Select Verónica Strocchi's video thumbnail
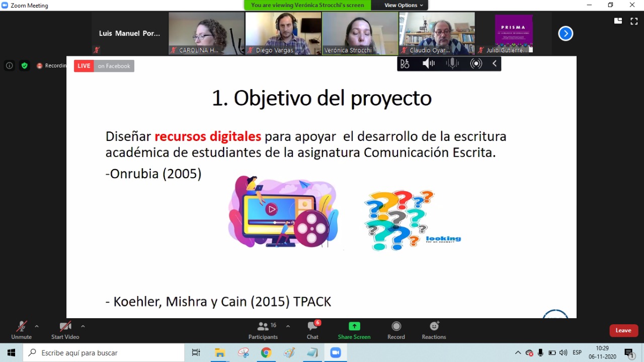Screen dimensions: 644x362 (360, 33)
